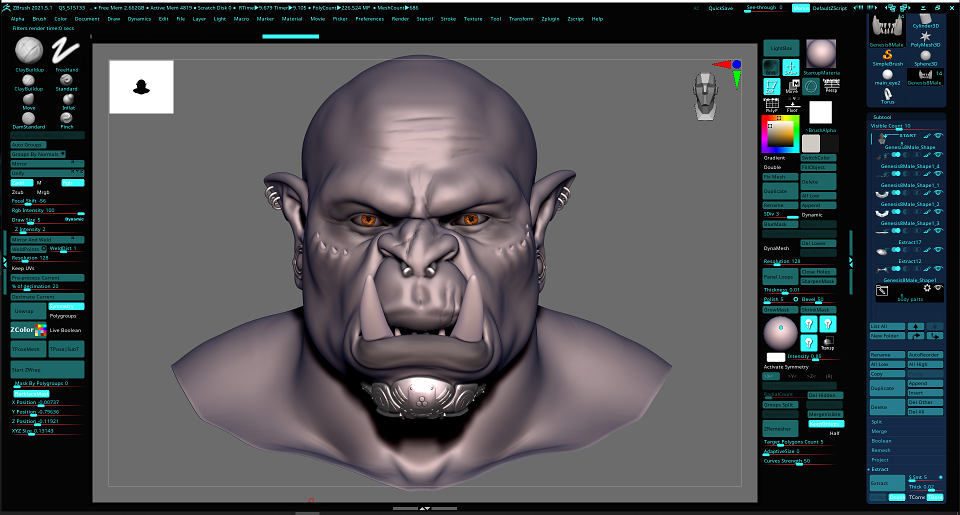Toggle the Floor grid icon
Image resolution: width=960 pixels, height=515 pixels.
pos(792,105)
